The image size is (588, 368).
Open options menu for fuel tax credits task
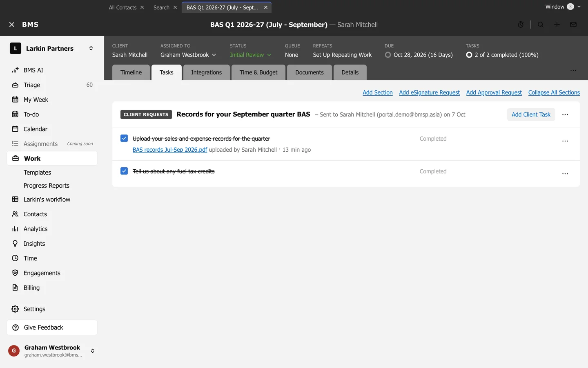[565, 174]
